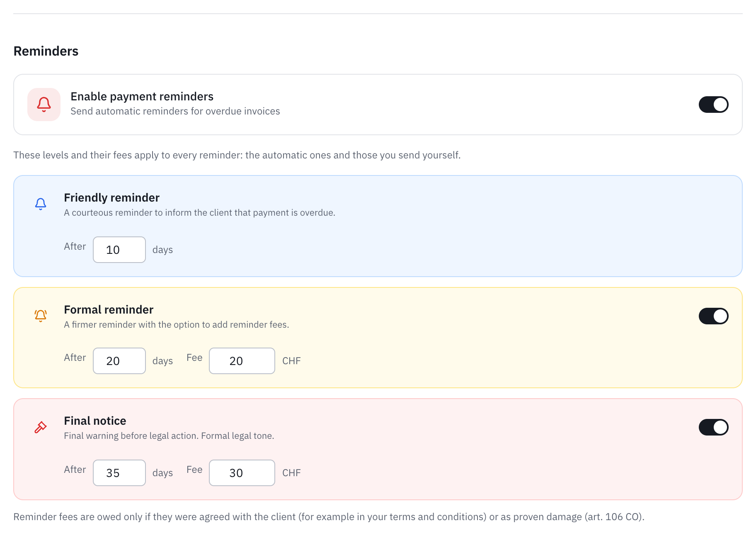Click the days label in Friendly reminder
This screenshot has height=550, width=756.
[162, 250]
